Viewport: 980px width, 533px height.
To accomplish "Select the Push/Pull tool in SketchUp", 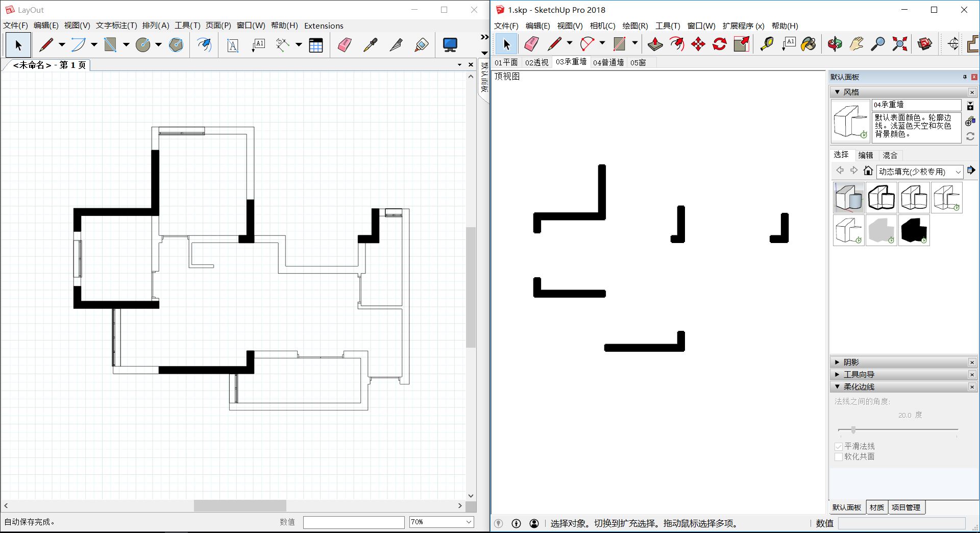I will click(655, 44).
